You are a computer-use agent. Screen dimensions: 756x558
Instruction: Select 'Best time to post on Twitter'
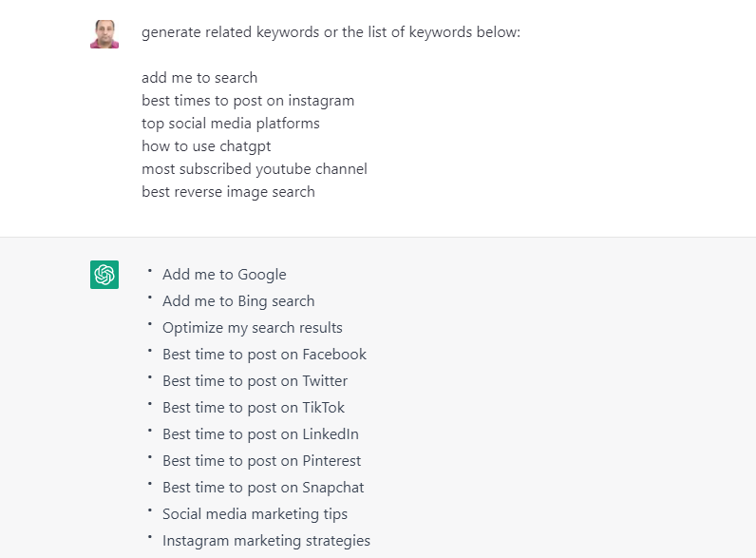[x=255, y=381]
